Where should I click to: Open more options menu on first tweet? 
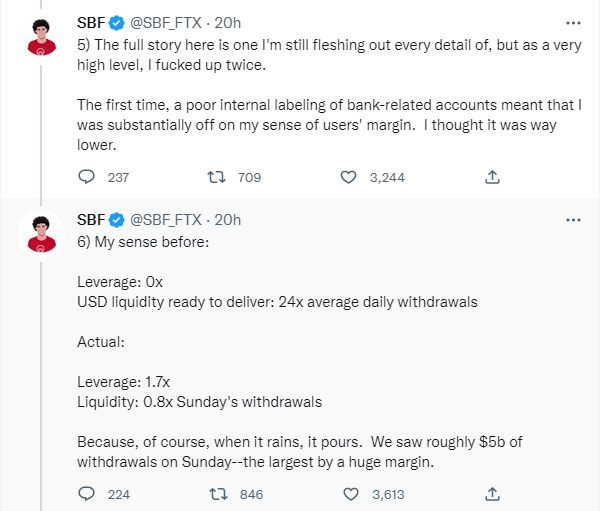coord(572,22)
